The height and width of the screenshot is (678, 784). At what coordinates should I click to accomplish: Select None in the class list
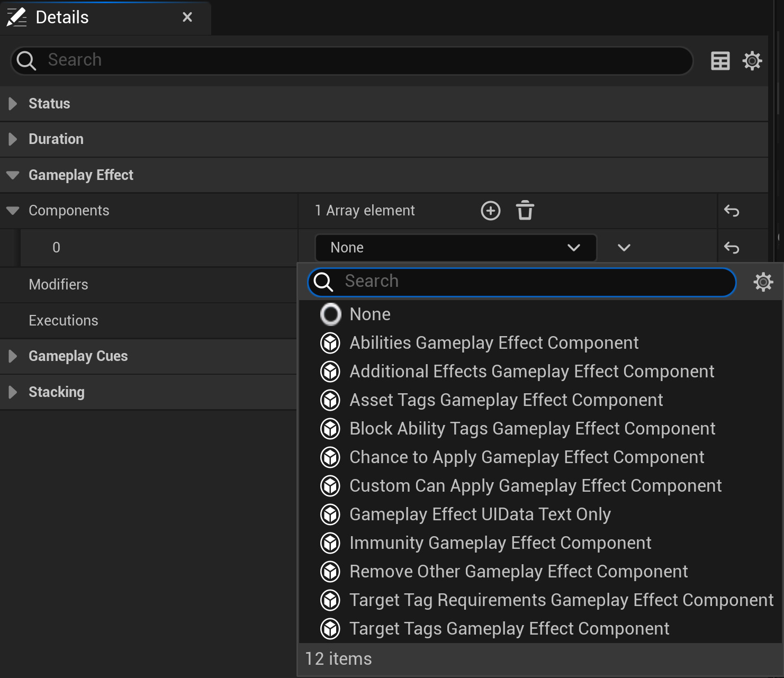(x=540, y=314)
